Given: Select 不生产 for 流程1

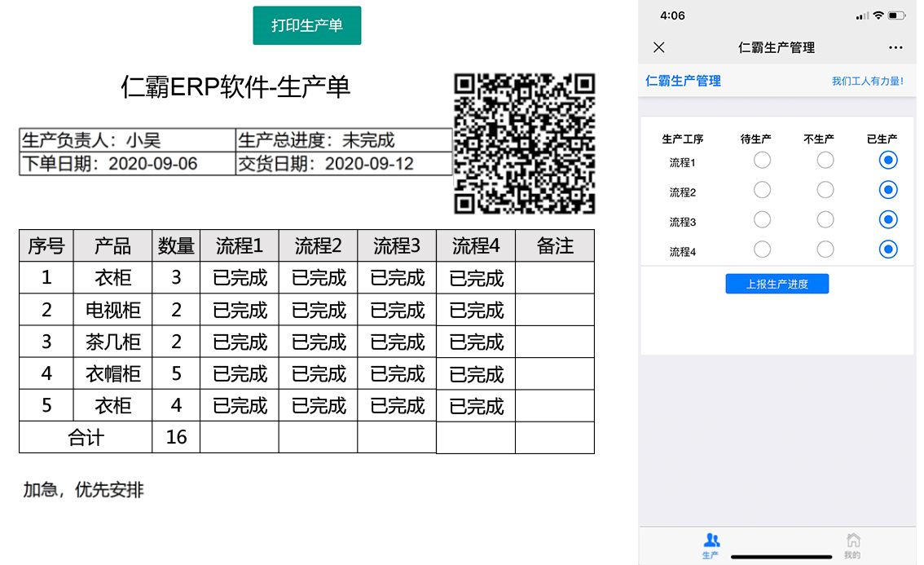Looking at the screenshot, I should 825,161.
